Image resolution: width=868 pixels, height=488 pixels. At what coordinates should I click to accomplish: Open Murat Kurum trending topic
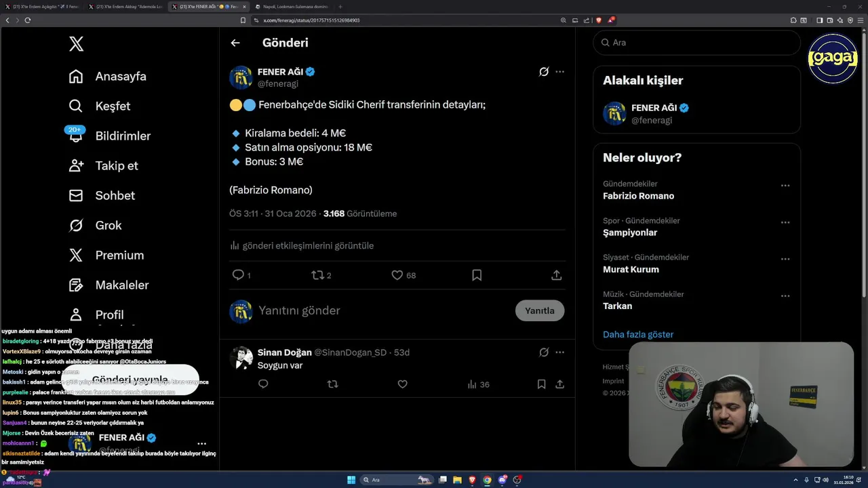631,269
